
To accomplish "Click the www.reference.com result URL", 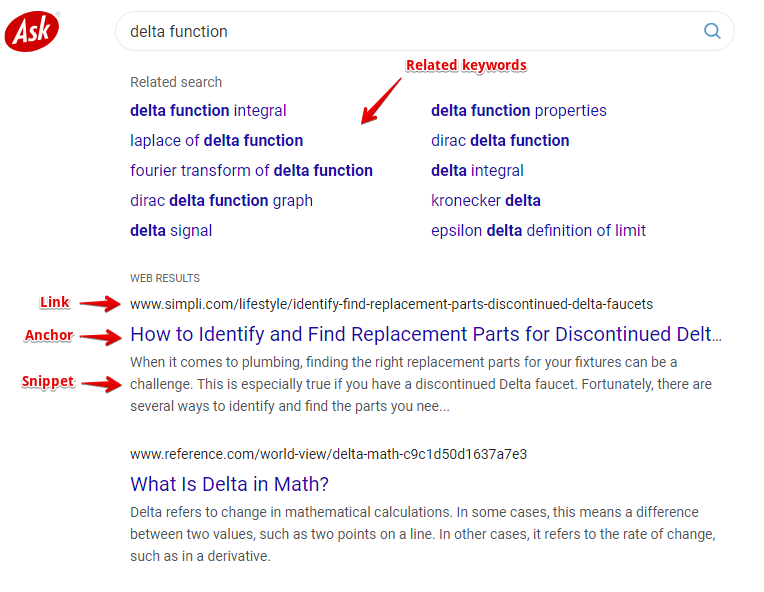I will 328,454.
